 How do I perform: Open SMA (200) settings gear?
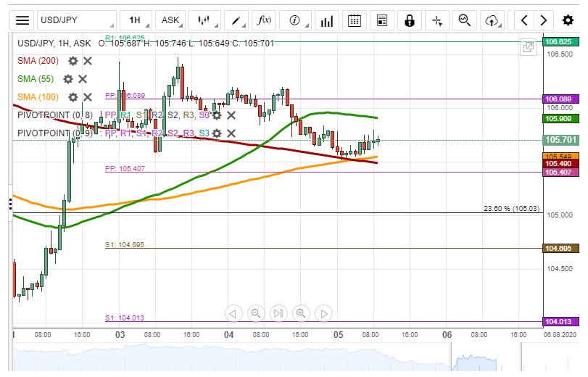[73, 61]
